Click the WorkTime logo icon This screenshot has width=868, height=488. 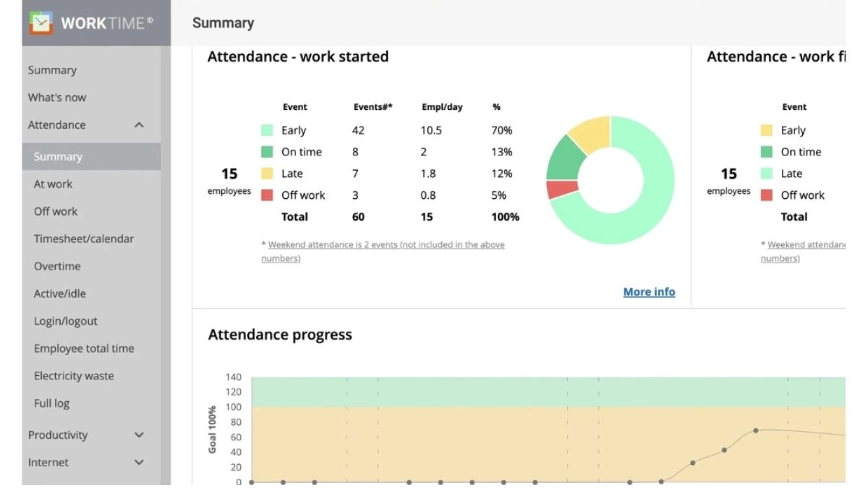point(41,22)
